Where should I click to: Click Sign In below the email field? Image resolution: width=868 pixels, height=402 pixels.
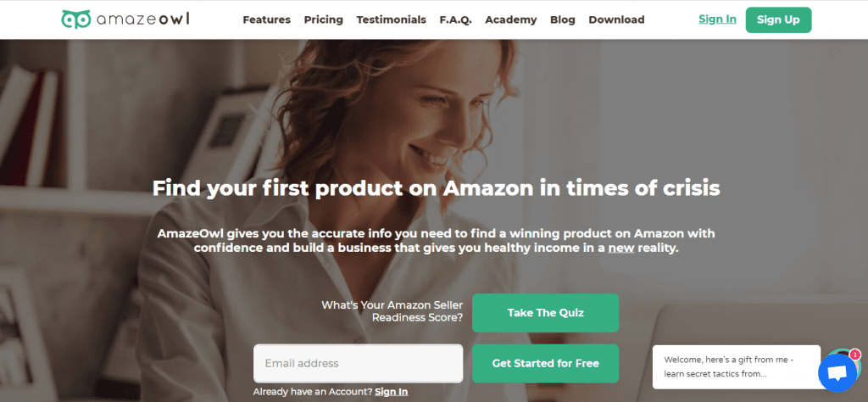tap(391, 392)
